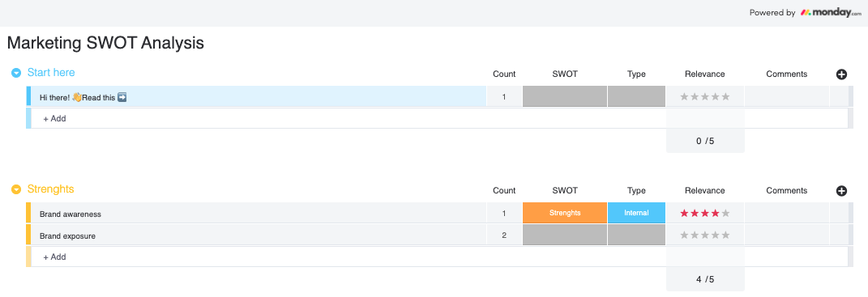Viewport: 868px width, 297px height.
Task: Add column via plus icon in Strenghts group
Action: [x=841, y=191]
